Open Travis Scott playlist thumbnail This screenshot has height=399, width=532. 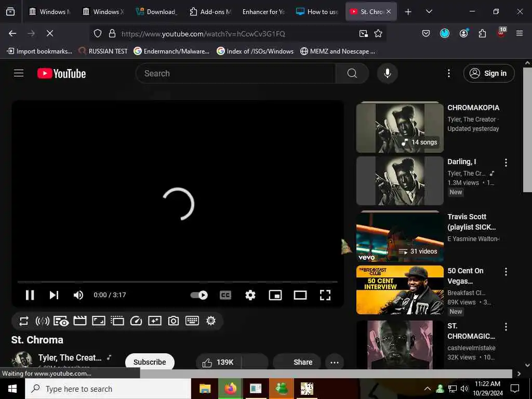point(400,237)
